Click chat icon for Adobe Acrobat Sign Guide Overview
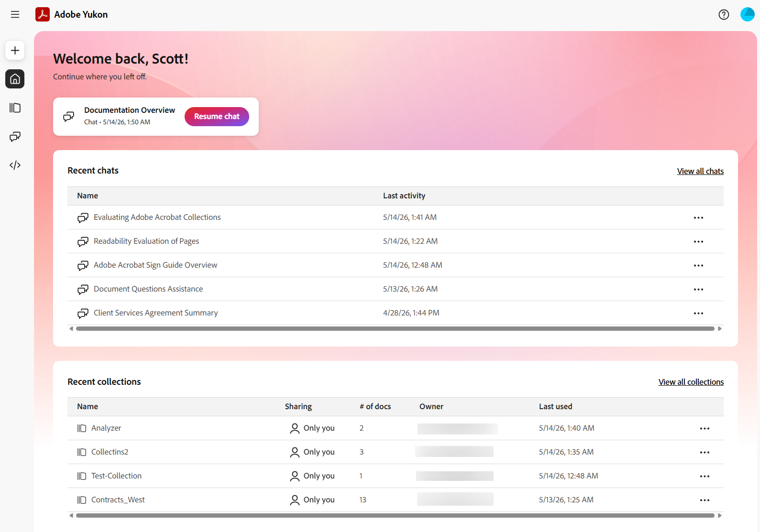The width and height of the screenshot is (760, 532). pos(83,265)
